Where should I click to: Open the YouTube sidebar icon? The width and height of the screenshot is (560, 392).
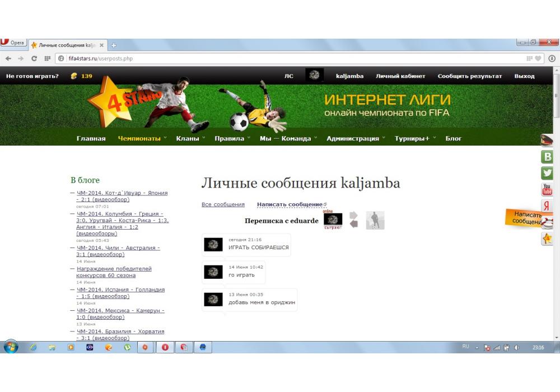pyautogui.click(x=547, y=190)
